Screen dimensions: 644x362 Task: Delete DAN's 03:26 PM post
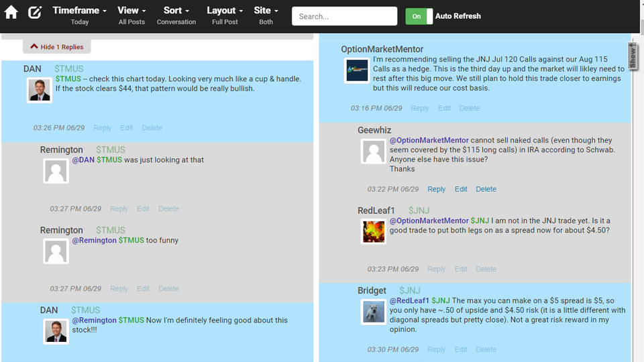coord(152,127)
